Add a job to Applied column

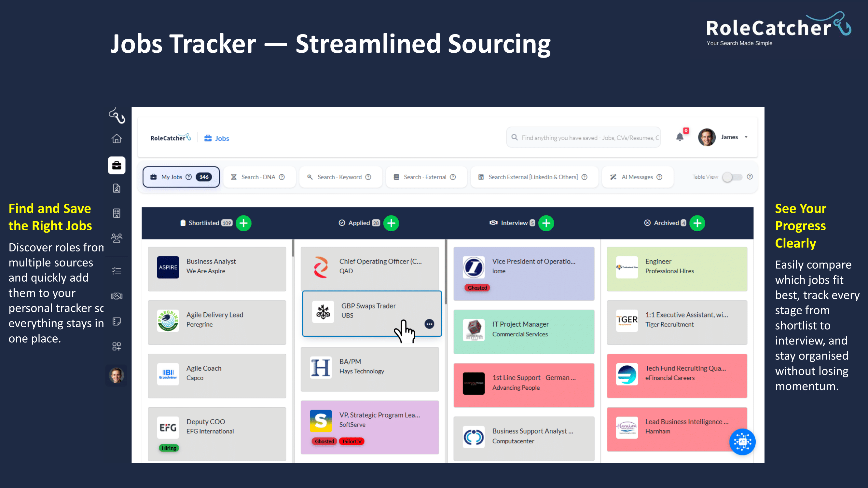point(391,223)
